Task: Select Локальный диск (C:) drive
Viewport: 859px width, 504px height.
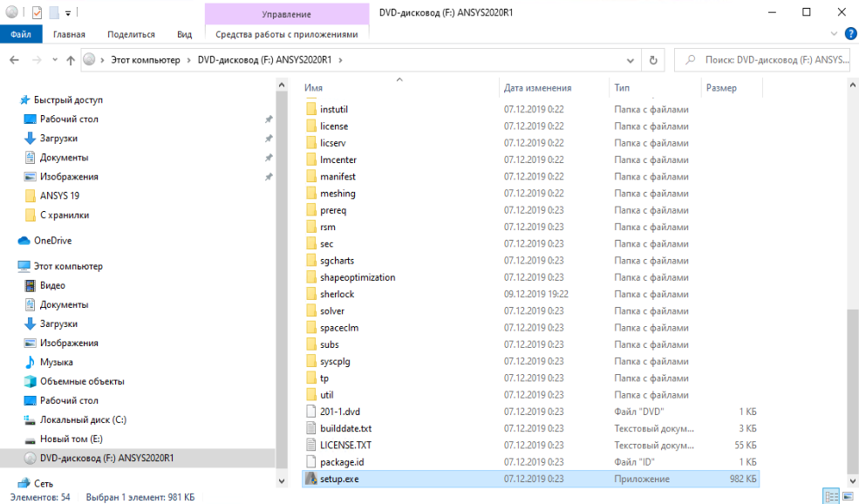Action: coord(83,419)
